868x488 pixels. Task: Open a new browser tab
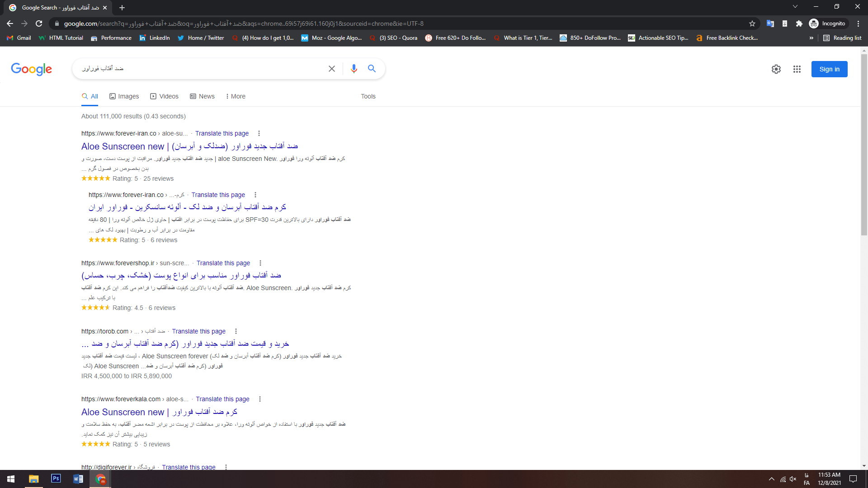tap(122, 8)
